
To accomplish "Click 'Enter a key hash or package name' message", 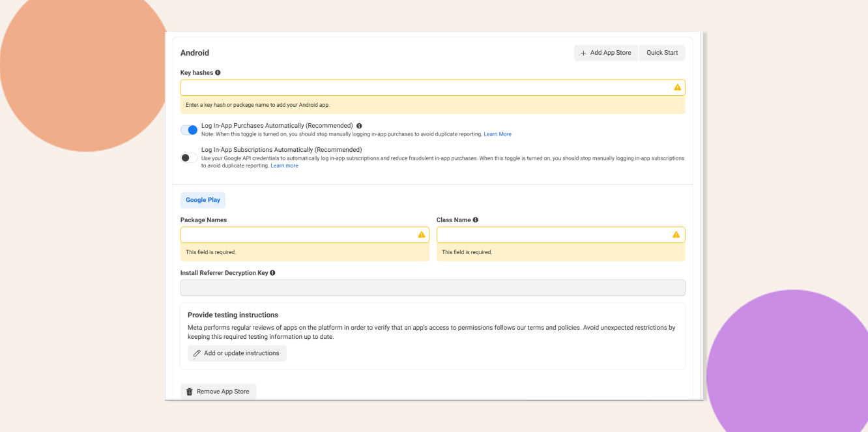I will click(x=258, y=105).
